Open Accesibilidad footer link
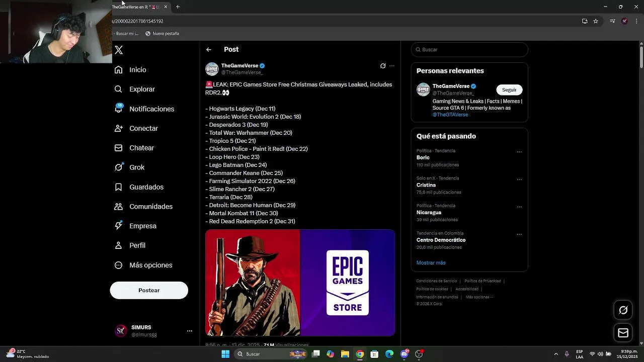 coord(467,289)
